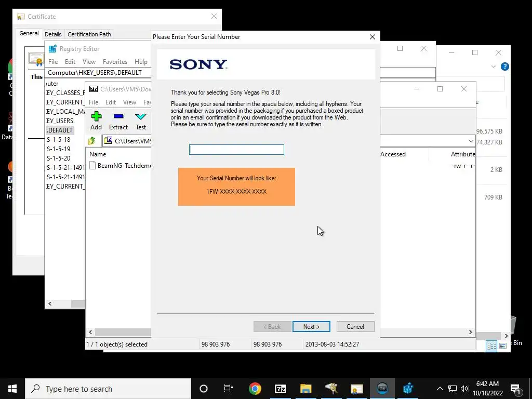This screenshot has height=399, width=532.
Task: Open the Favorites menu in Registry Editor
Action: [x=115, y=61]
